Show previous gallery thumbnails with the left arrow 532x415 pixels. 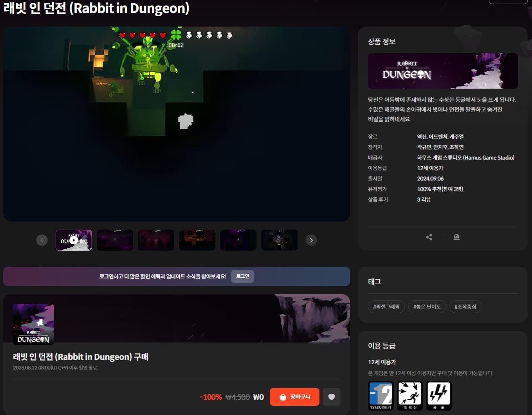pos(42,240)
